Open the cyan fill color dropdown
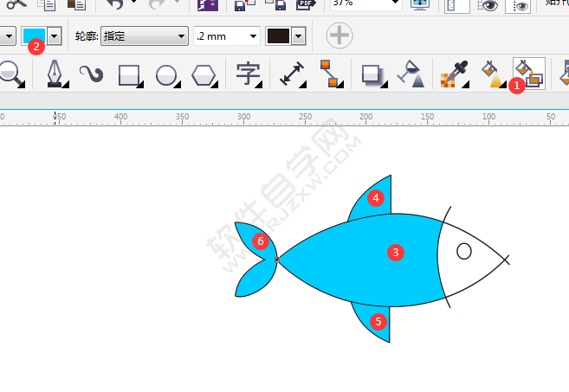Viewport: 569px width, 392px height. tap(55, 36)
